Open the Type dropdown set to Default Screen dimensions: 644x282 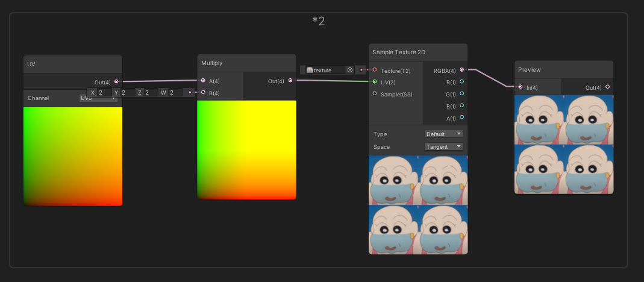click(443, 134)
